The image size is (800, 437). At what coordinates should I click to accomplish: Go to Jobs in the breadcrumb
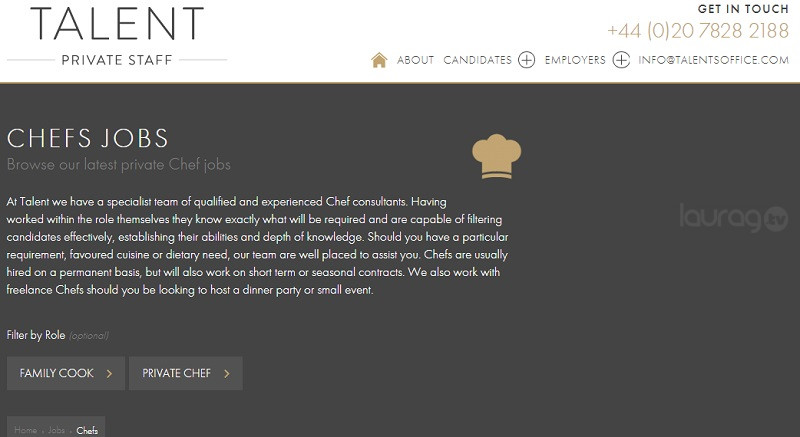56,430
